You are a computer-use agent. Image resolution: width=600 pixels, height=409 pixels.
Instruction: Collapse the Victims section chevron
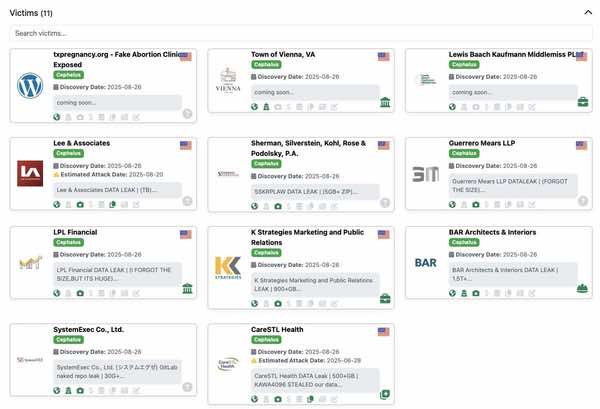click(x=588, y=13)
